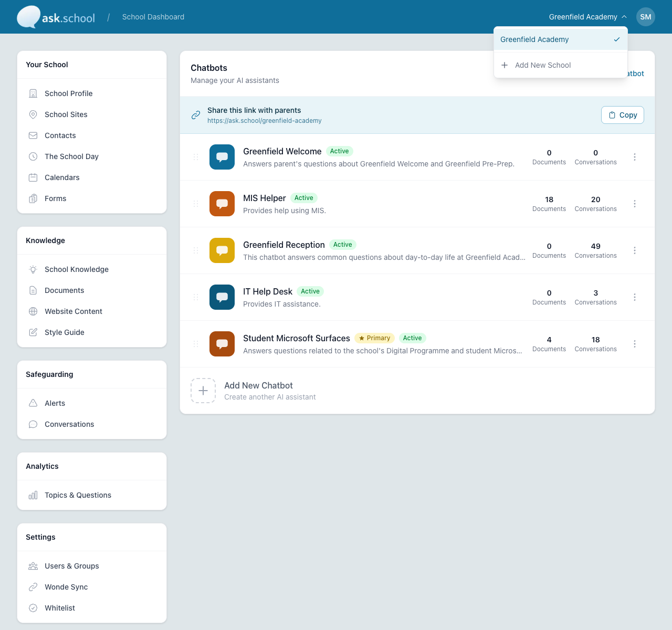The image size is (672, 630).
Task: Open the MIS Helper chatbot title
Action: [x=265, y=198]
